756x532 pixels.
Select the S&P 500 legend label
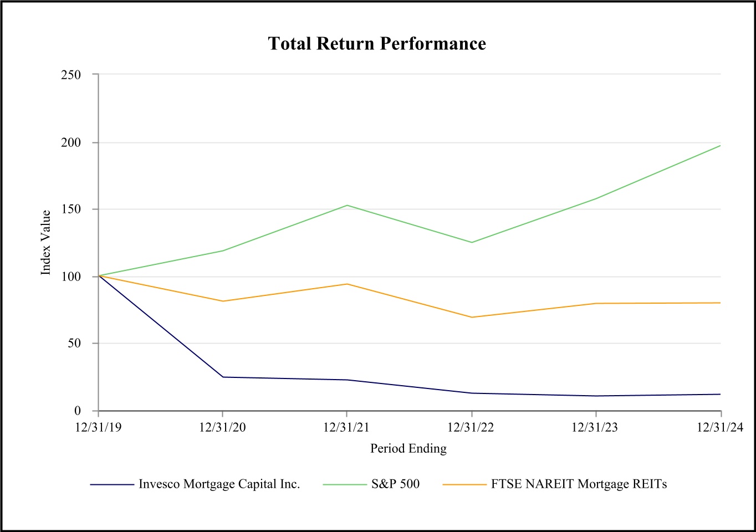(x=395, y=484)
